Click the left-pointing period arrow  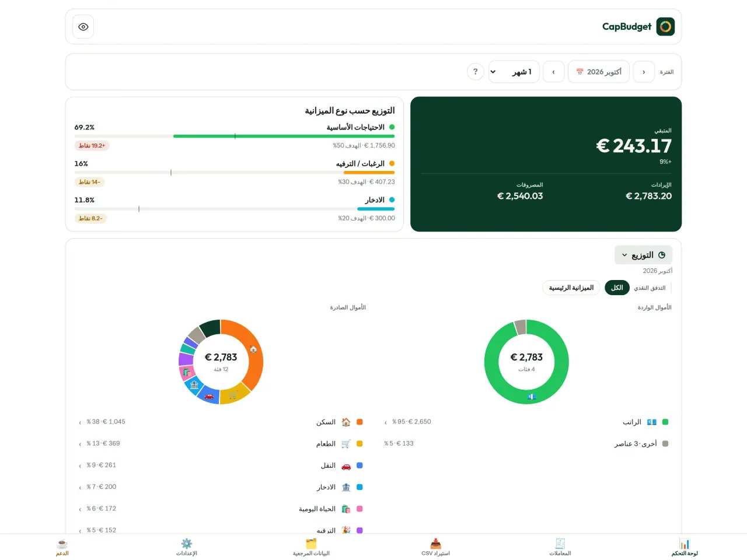(x=553, y=72)
